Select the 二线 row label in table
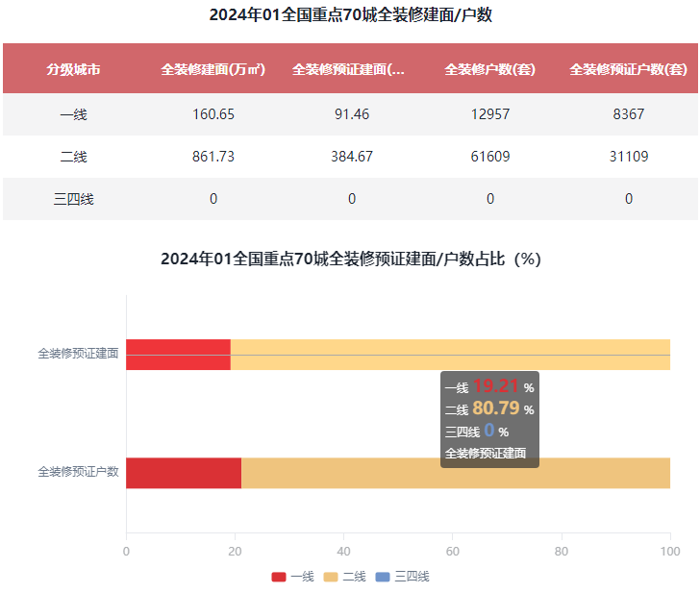This screenshot has width=700, height=593. 73,157
